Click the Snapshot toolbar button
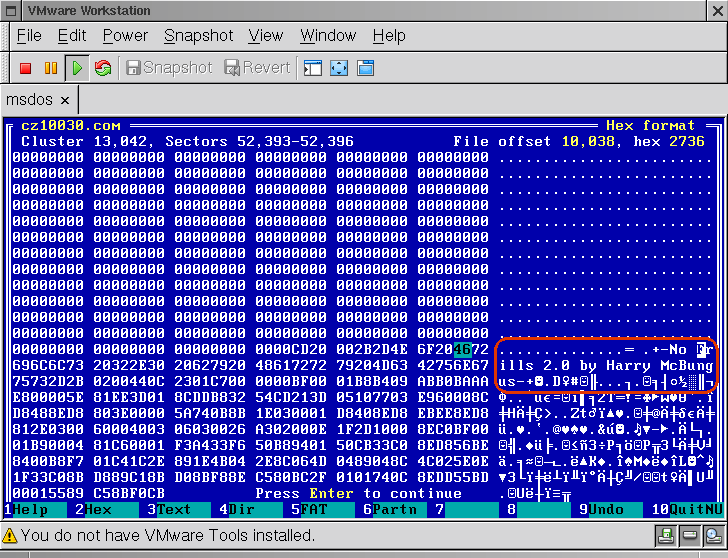The image size is (728, 558). (x=169, y=68)
